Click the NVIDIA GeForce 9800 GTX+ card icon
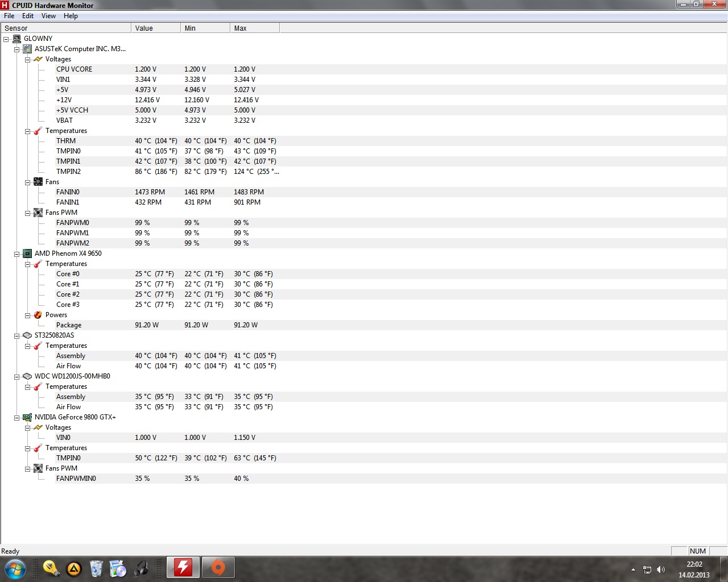The width and height of the screenshot is (728, 582). click(x=27, y=417)
